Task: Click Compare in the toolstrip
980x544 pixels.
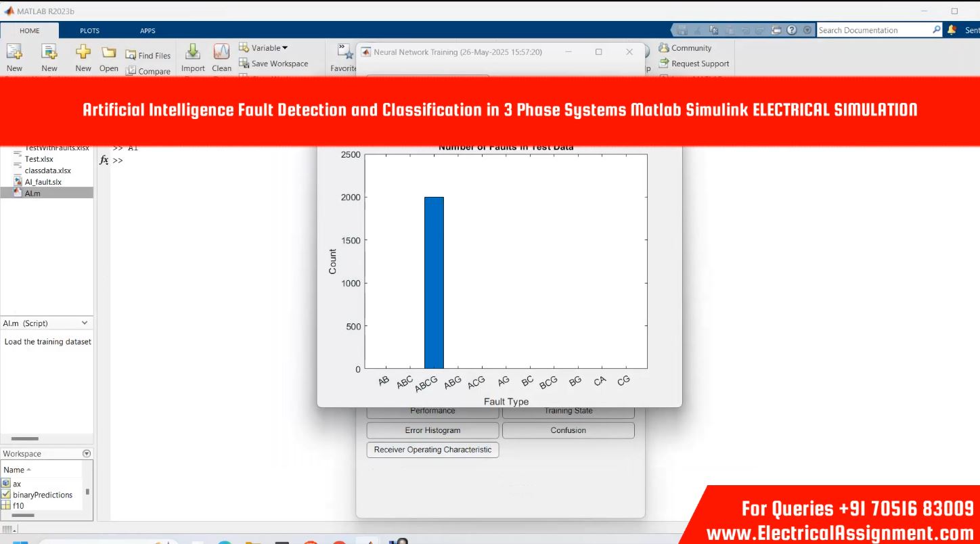Action: point(148,71)
